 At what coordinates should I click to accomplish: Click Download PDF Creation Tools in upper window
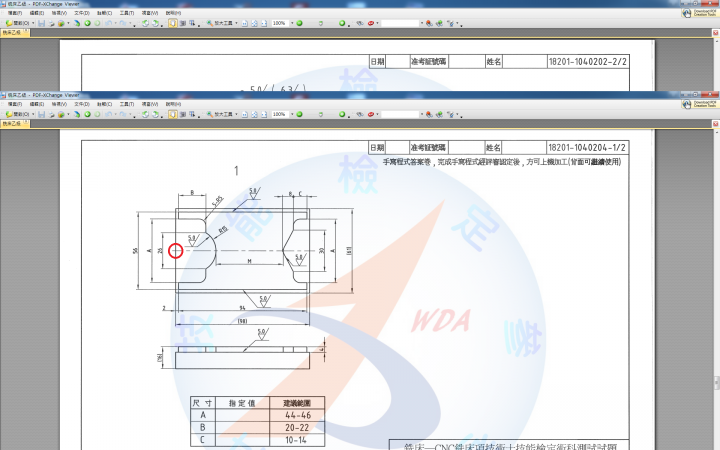pos(700,13)
